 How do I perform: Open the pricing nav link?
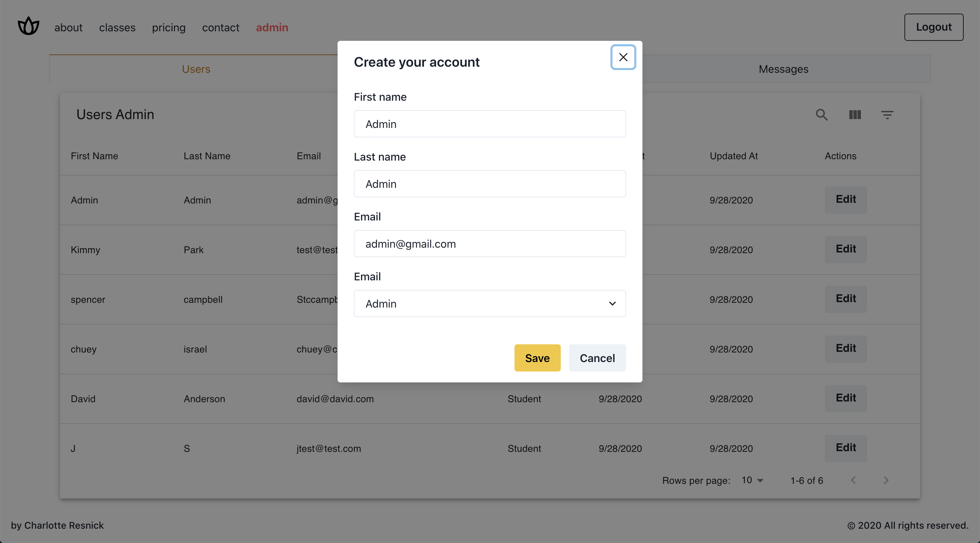point(169,27)
